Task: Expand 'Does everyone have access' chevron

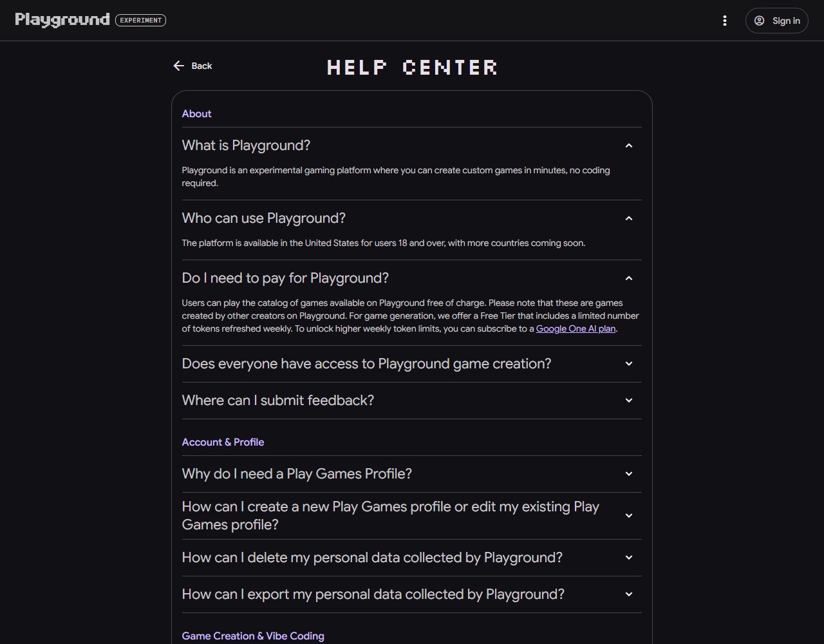Action: pos(629,364)
